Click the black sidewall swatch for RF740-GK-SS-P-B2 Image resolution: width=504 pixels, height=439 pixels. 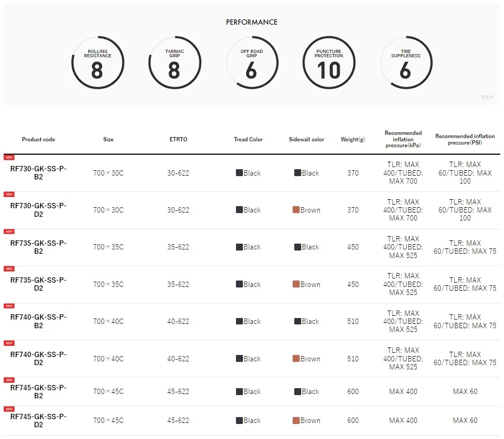pos(297,321)
